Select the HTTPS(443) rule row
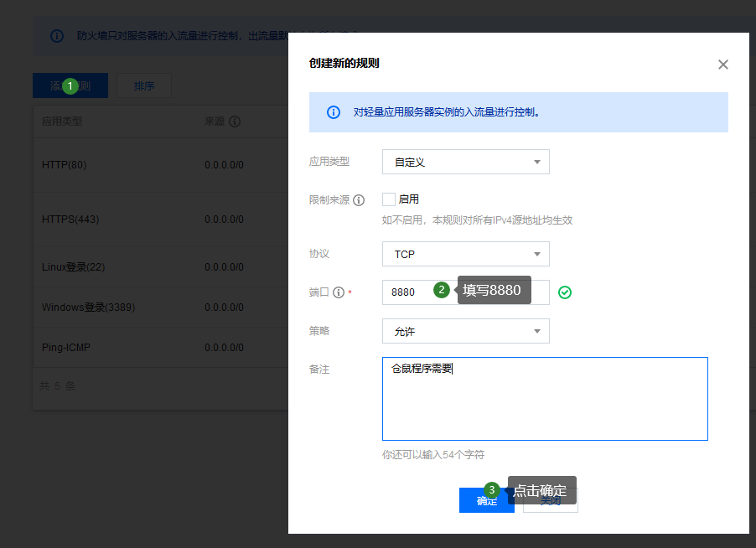This screenshot has height=548, width=756. click(x=161, y=220)
